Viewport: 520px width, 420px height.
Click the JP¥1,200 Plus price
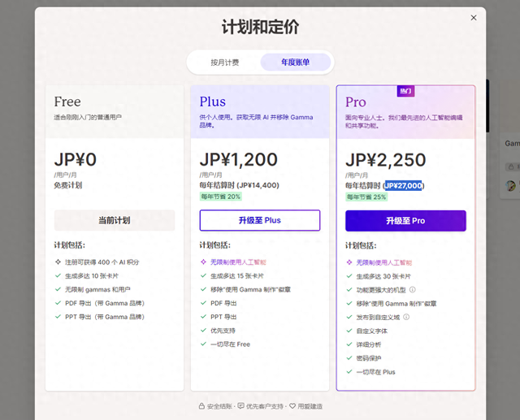[238, 159]
